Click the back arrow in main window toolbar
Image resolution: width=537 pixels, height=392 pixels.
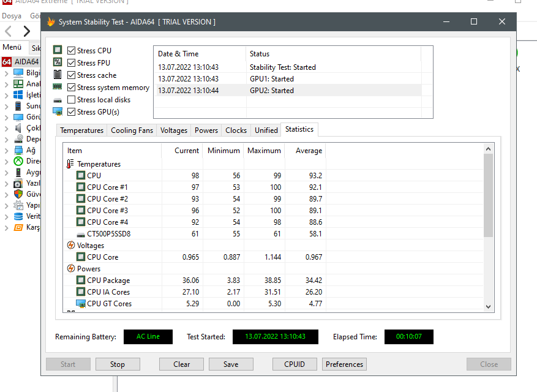(8, 31)
